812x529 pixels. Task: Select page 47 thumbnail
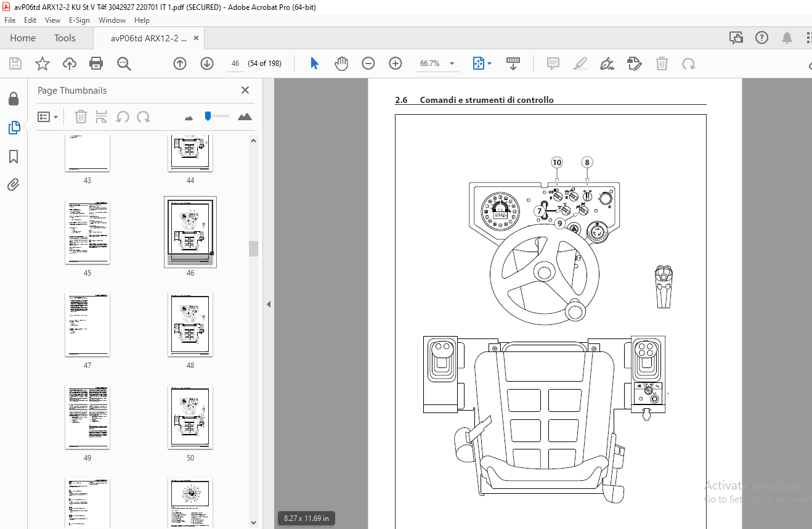pos(87,324)
